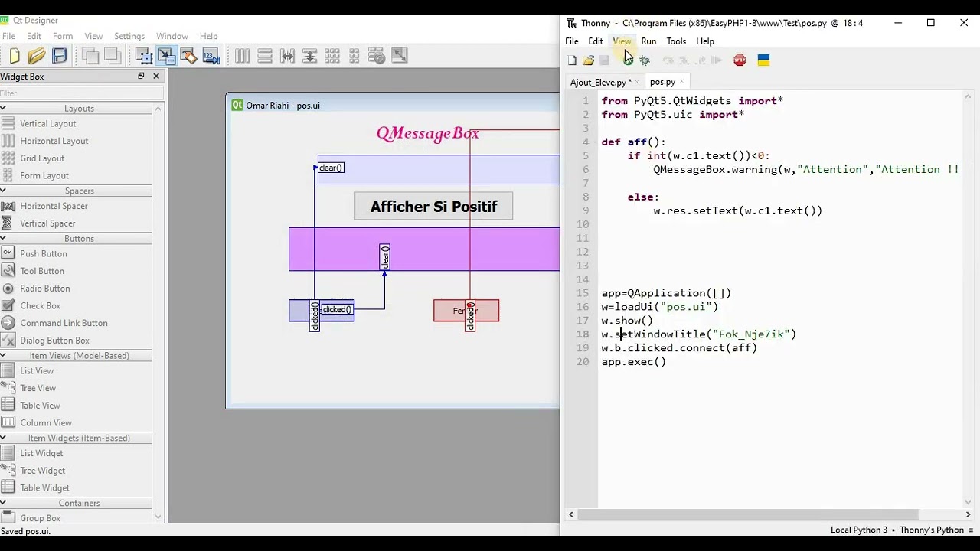This screenshot has height=551, width=980.
Task: Collapse Item Views (Model-Based) category
Action: [4, 355]
